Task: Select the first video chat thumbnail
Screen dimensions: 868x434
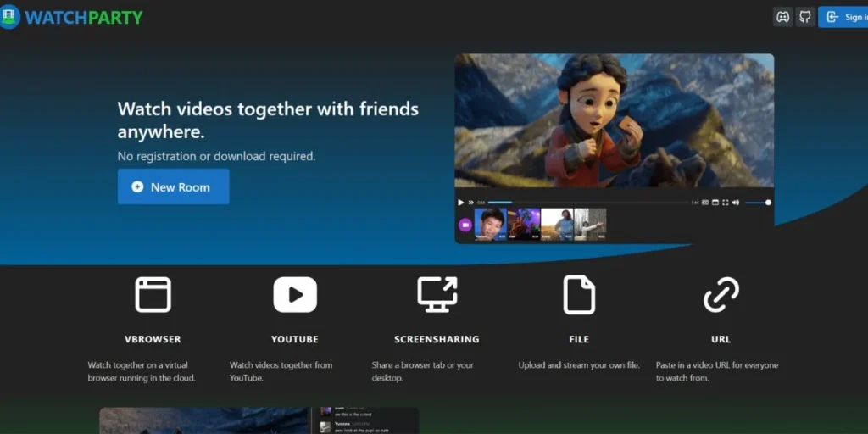Action: tap(491, 224)
